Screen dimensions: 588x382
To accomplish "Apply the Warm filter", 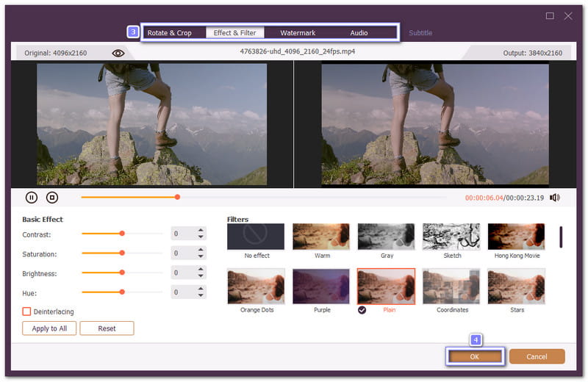I will click(321, 237).
